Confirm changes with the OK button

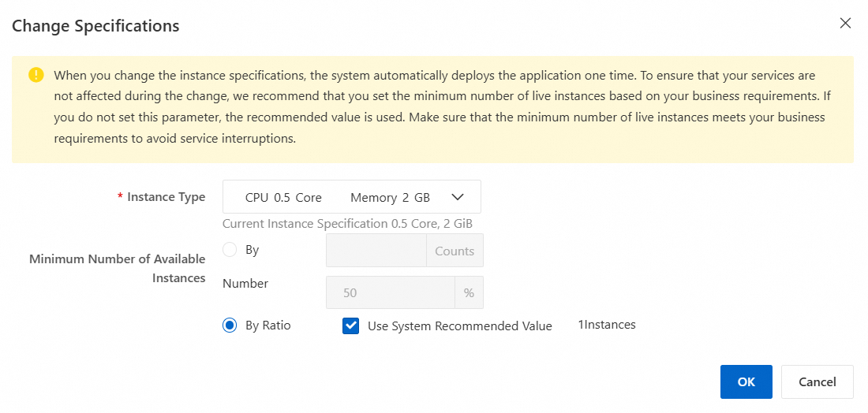point(746,381)
